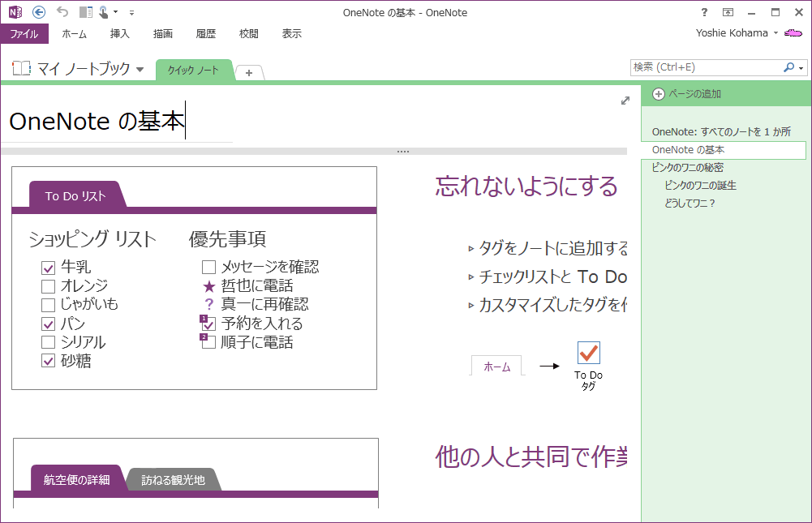Click the 忘れないようにする heading

[526, 186]
